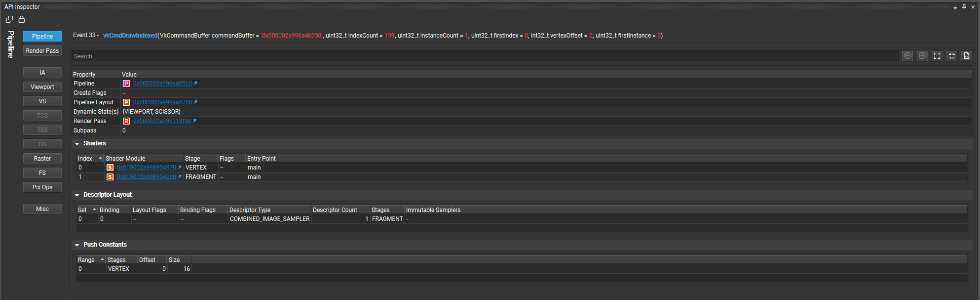Open pipeline link 0x000002a998aa95c0
The height and width of the screenshot is (300, 980).
tap(162, 84)
